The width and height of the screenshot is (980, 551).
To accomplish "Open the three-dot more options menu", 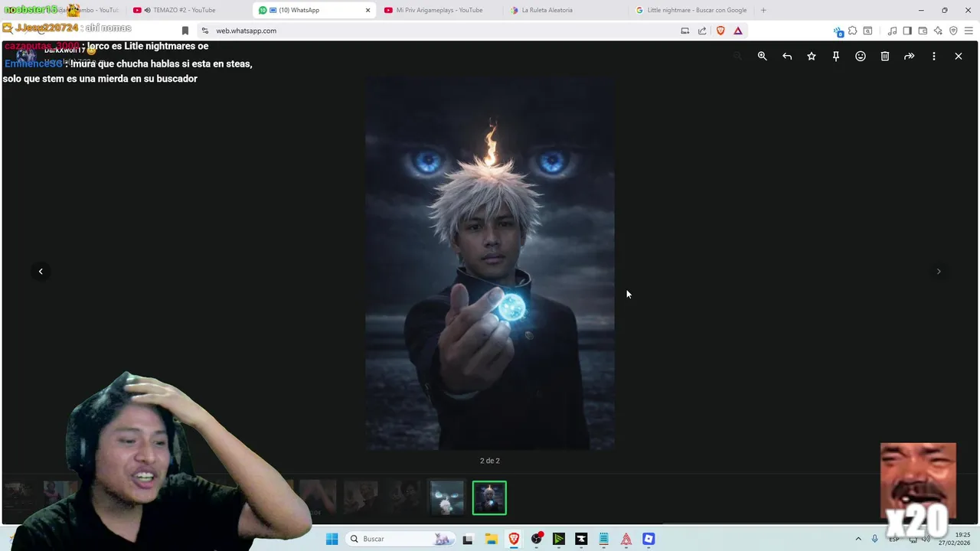I will 933,56.
